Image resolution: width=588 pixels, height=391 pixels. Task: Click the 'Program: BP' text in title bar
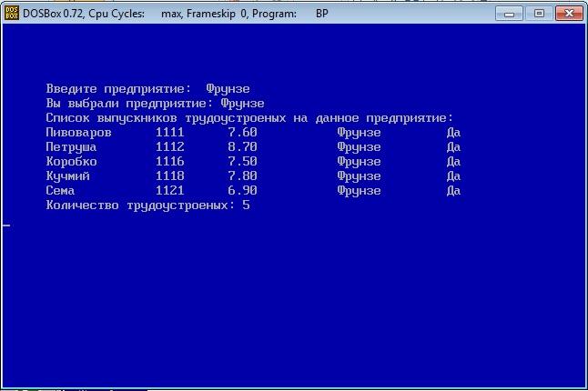point(299,14)
